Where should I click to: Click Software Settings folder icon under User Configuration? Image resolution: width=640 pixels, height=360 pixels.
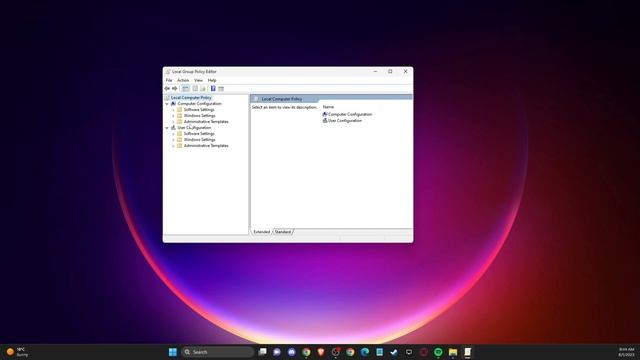point(180,133)
